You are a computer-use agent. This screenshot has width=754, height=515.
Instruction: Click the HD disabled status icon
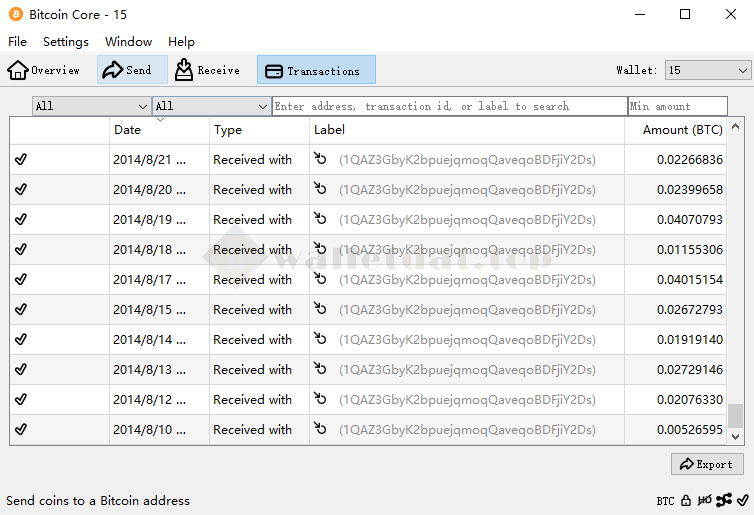point(705,500)
